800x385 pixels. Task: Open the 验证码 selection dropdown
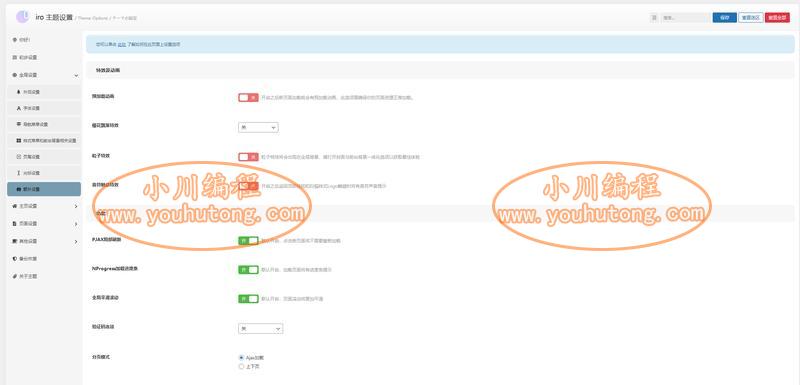pos(260,329)
